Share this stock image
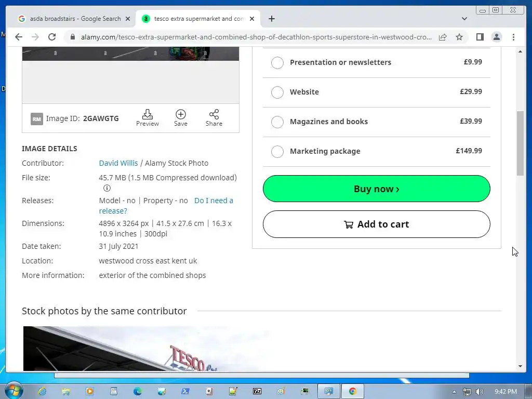Image resolution: width=532 pixels, height=399 pixels. tap(214, 118)
